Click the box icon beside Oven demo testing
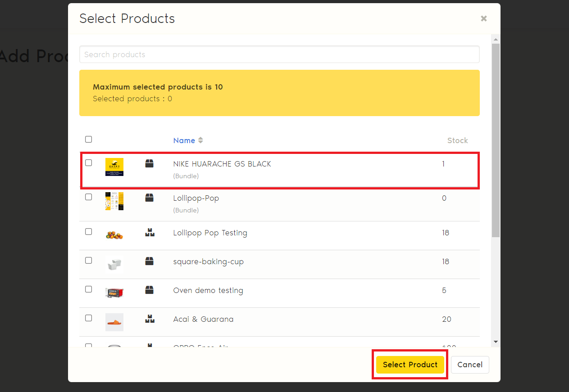 pos(150,290)
